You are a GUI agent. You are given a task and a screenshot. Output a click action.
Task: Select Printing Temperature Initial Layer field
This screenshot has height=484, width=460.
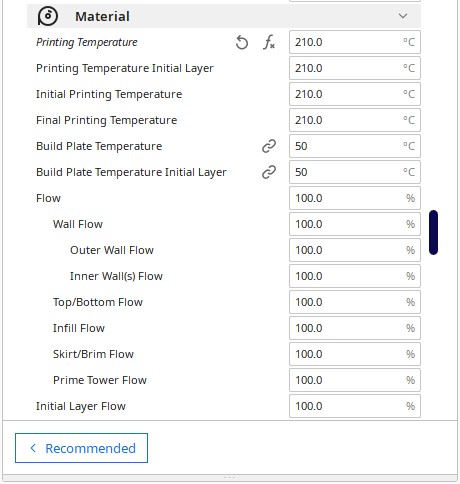click(x=355, y=68)
